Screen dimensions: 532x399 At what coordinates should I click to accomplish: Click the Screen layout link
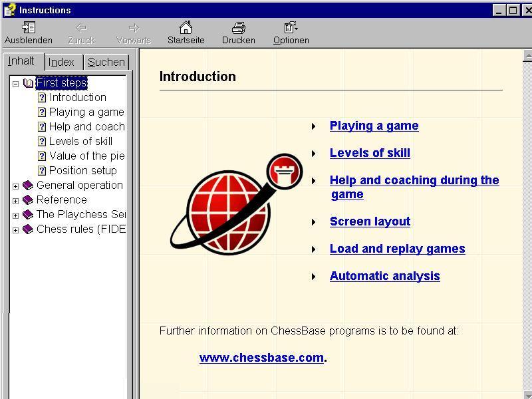(x=370, y=221)
